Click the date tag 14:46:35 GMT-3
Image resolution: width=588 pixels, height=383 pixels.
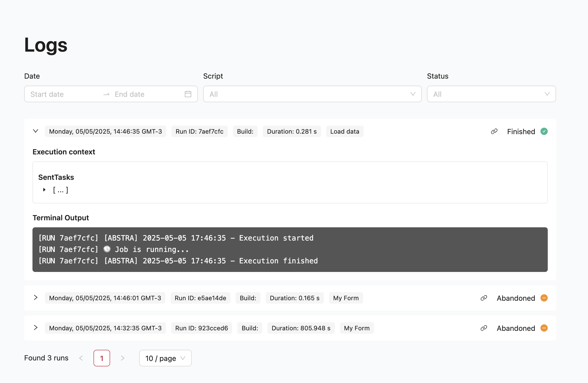(x=105, y=132)
